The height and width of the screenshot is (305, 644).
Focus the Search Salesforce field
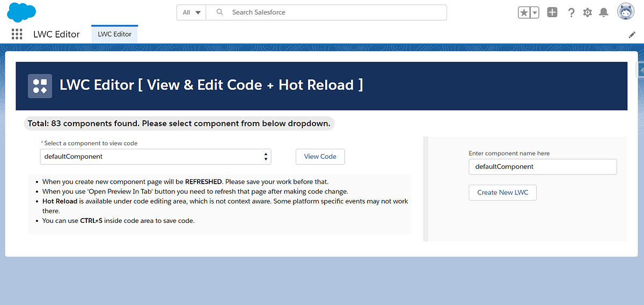[326, 12]
